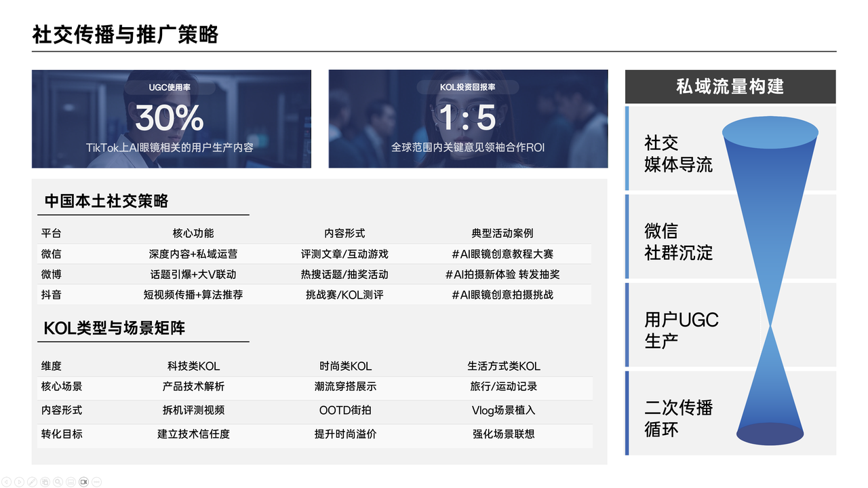Activate the zoom magnifier tool
Image resolution: width=868 pixels, height=488 pixels.
58,482
